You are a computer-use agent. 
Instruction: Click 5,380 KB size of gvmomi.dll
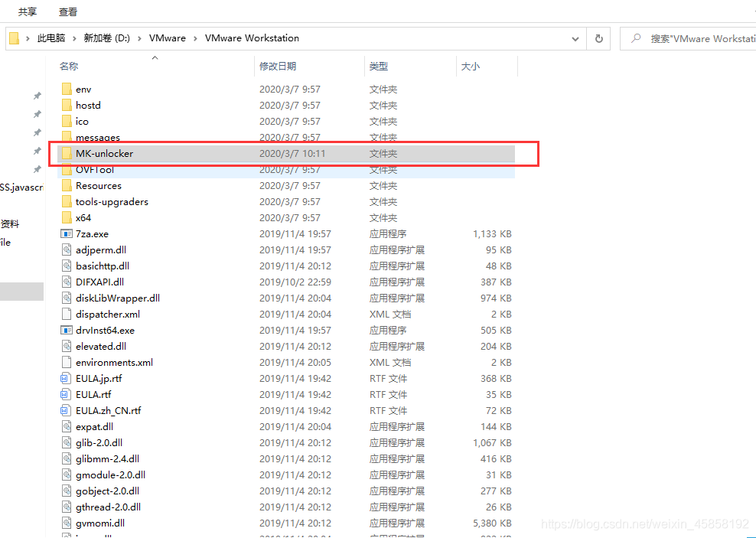coord(492,523)
